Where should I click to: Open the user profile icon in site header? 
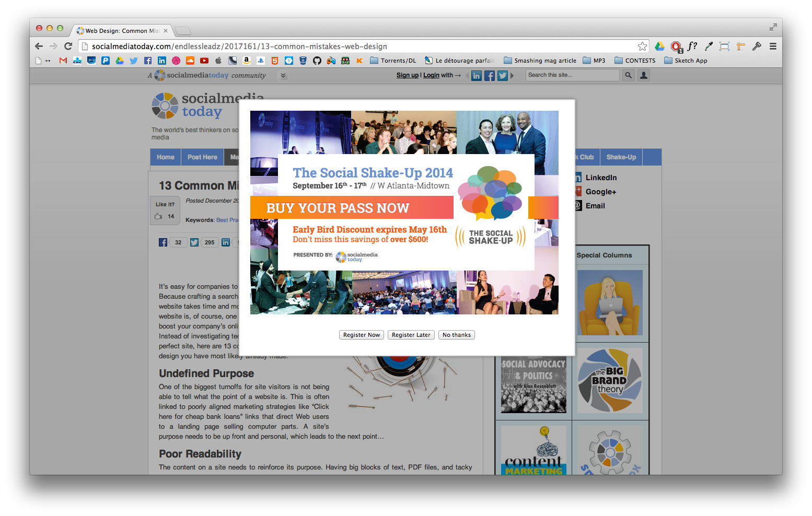(644, 75)
